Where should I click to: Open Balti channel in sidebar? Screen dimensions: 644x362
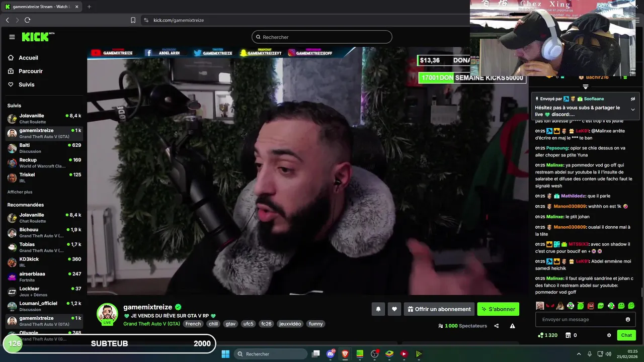44,148
